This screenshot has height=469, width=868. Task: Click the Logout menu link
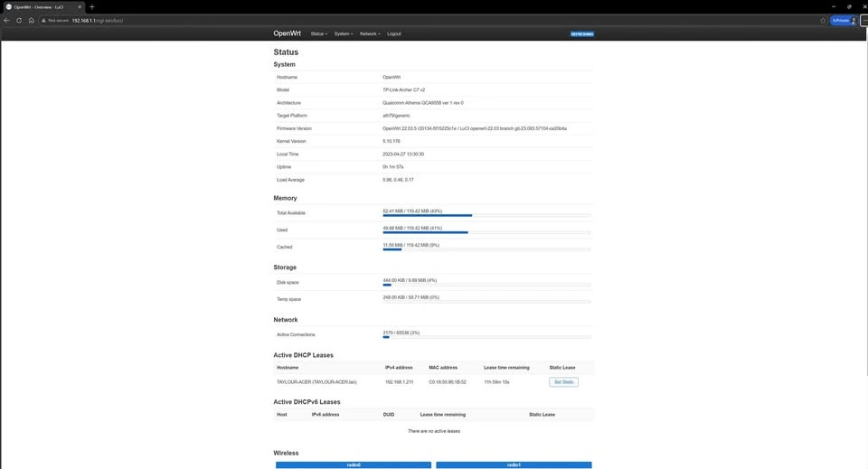click(x=393, y=33)
